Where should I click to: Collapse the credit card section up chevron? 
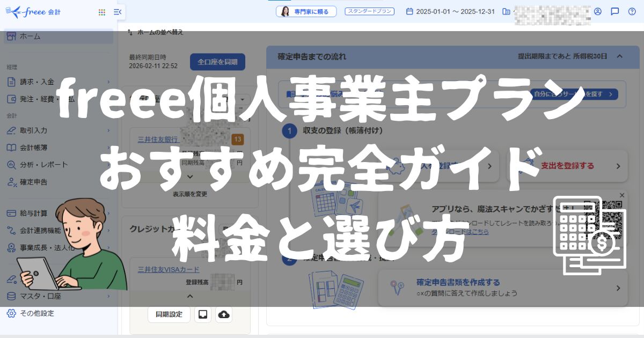[x=190, y=296]
